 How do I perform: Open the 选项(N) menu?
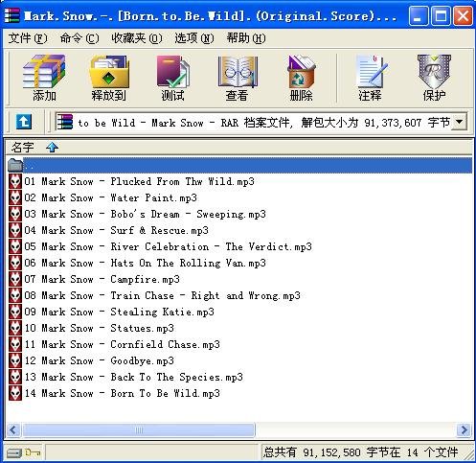tap(194, 38)
